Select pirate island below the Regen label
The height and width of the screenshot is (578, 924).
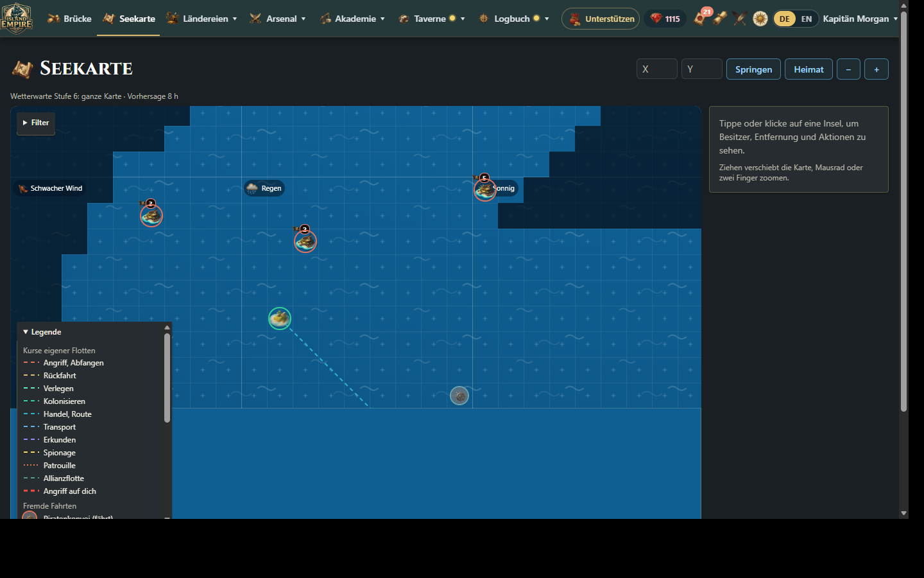click(305, 241)
